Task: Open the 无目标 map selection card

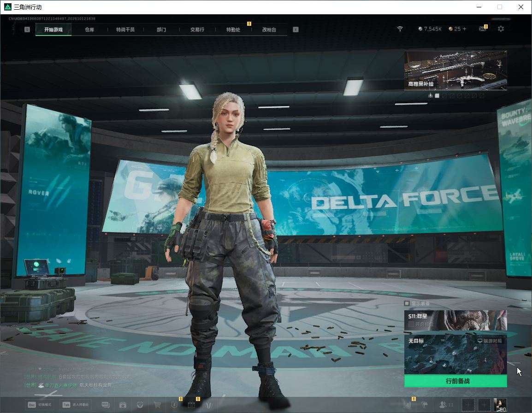Action: [455, 354]
